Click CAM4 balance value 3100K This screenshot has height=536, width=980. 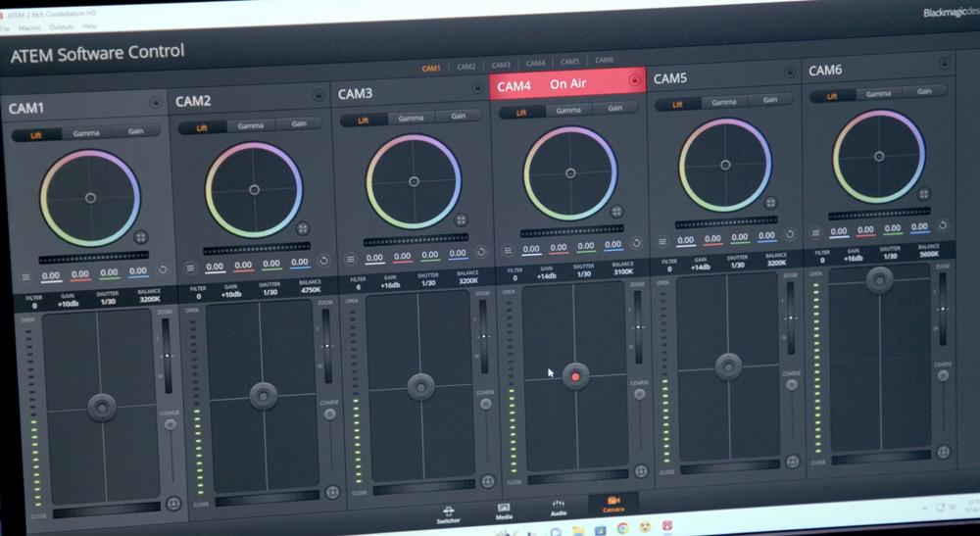(x=622, y=271)
